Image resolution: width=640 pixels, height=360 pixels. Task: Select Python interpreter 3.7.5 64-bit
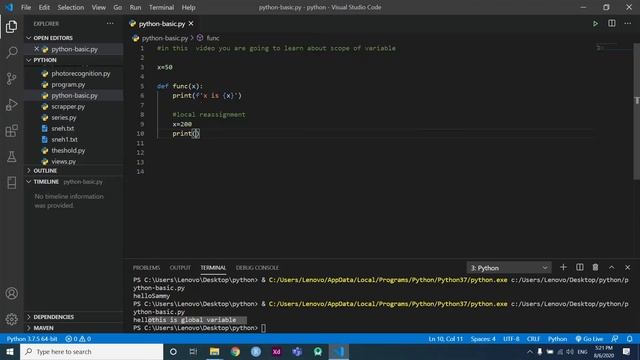[32, 339]
